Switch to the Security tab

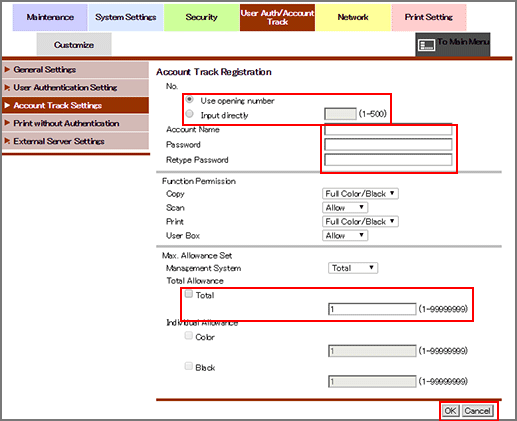(201, 17)
